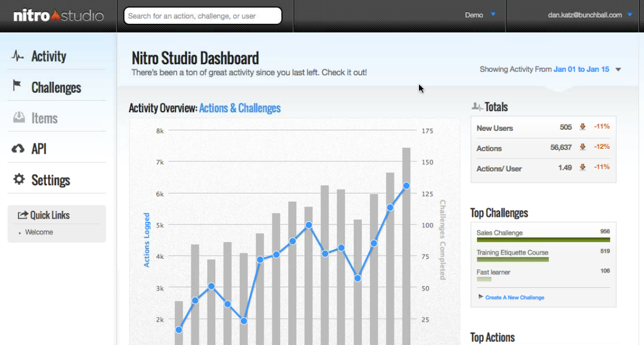Click the Challenges flag icon
Screen dimensions: 644x345
17,86
